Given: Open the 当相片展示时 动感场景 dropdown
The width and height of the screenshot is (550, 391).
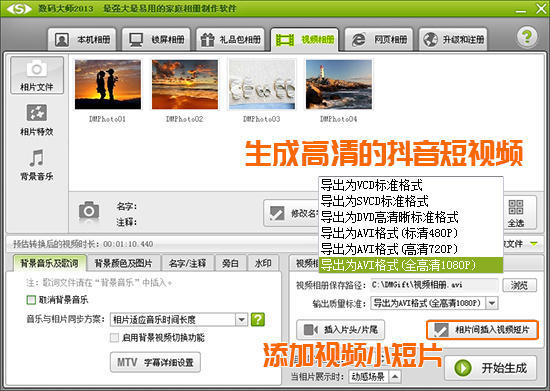Looking at the screenshot, I should tap(395, 377).
